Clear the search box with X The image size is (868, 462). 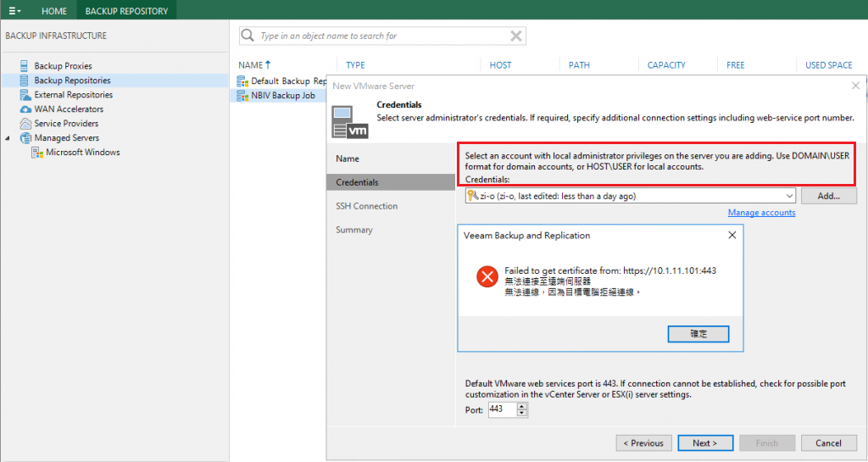coord(516,36)
